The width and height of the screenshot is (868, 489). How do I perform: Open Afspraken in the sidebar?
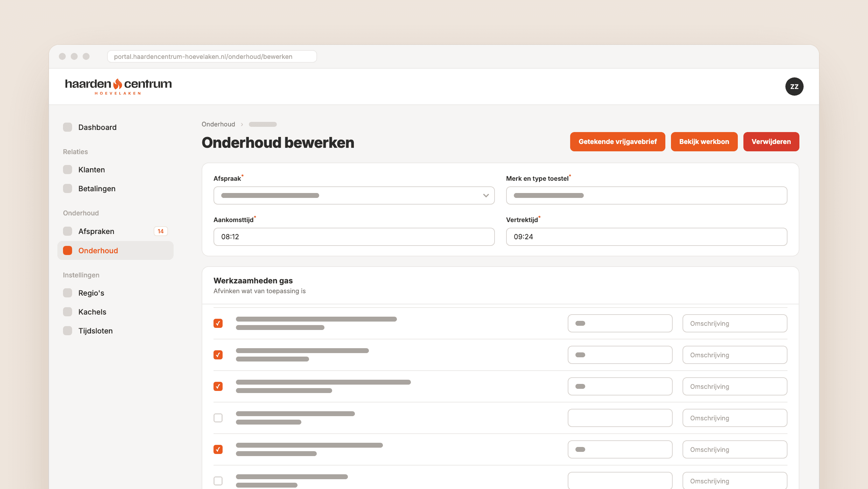pos(115,231)
